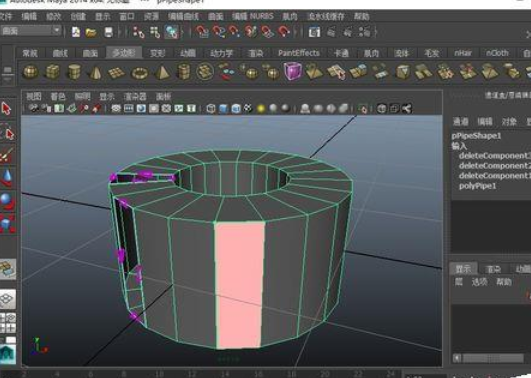
Task: Toggle use all lights yellow bulb icon
Action: [260, 109]
